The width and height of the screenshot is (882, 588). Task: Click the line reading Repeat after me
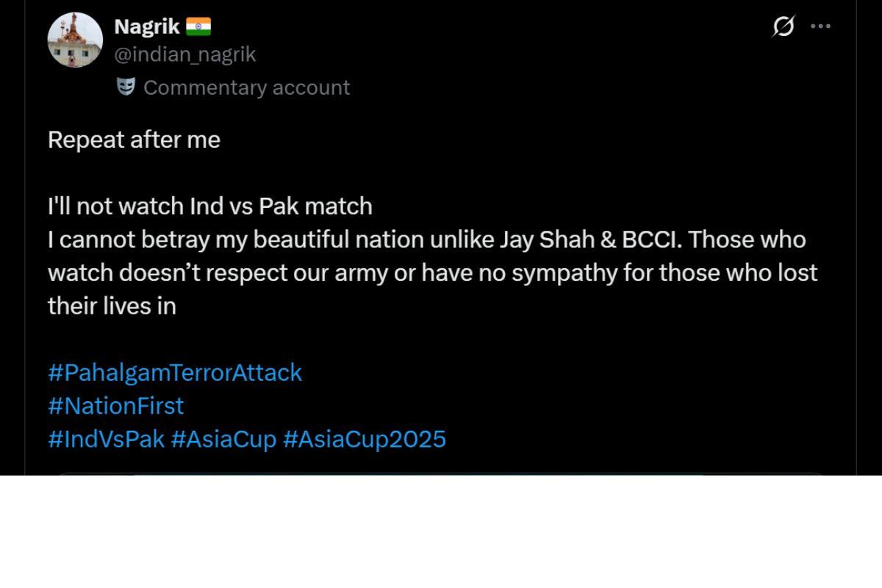pyautogui.click(x=133, y=140)
